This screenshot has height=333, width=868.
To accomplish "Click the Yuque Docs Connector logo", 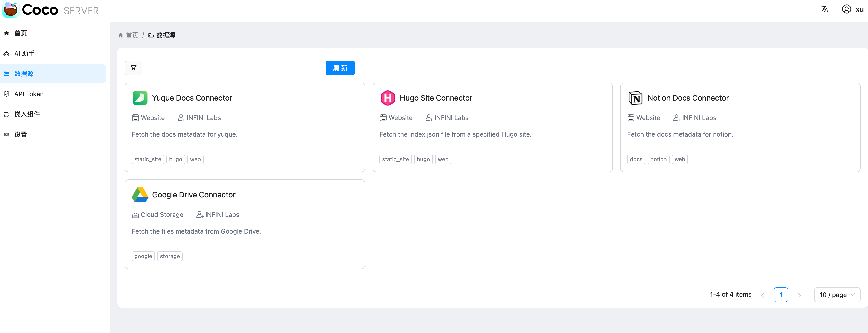I will [x=140, y=98].
